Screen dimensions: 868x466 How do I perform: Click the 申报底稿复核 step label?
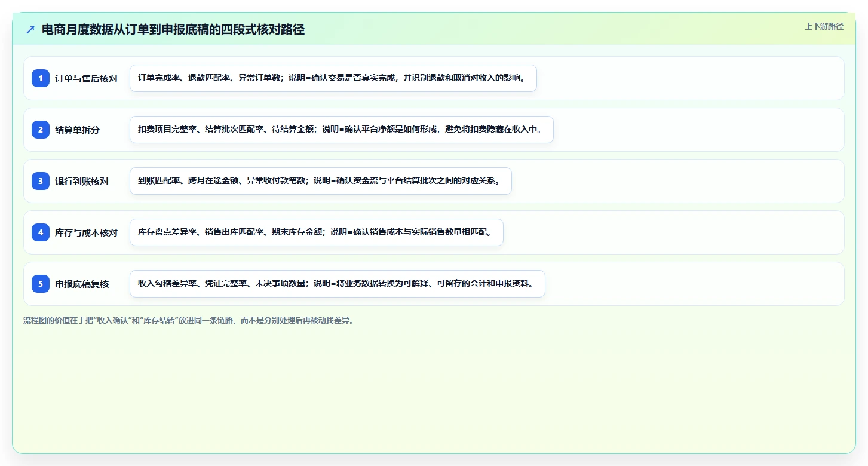pyautogui.click(x=82, y=284)
